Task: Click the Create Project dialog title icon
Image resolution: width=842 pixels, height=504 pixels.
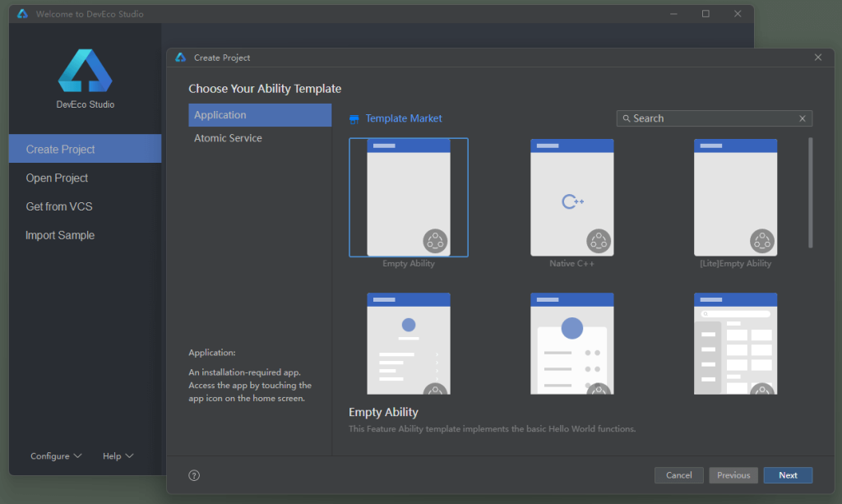Action: [180, 58]
